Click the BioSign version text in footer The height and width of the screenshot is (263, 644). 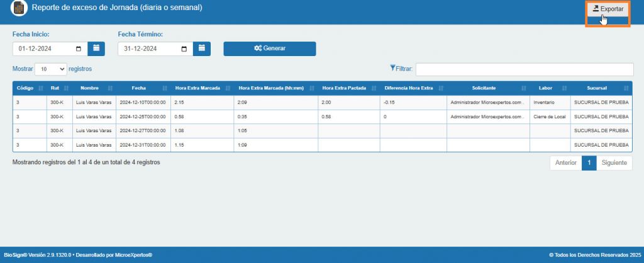78,255
